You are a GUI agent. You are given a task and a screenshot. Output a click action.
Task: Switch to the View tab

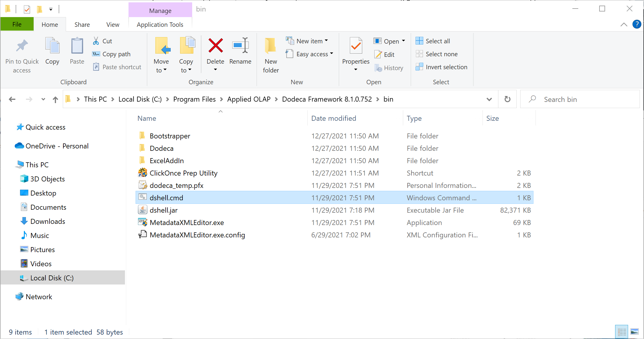click(x=113, y=24)
